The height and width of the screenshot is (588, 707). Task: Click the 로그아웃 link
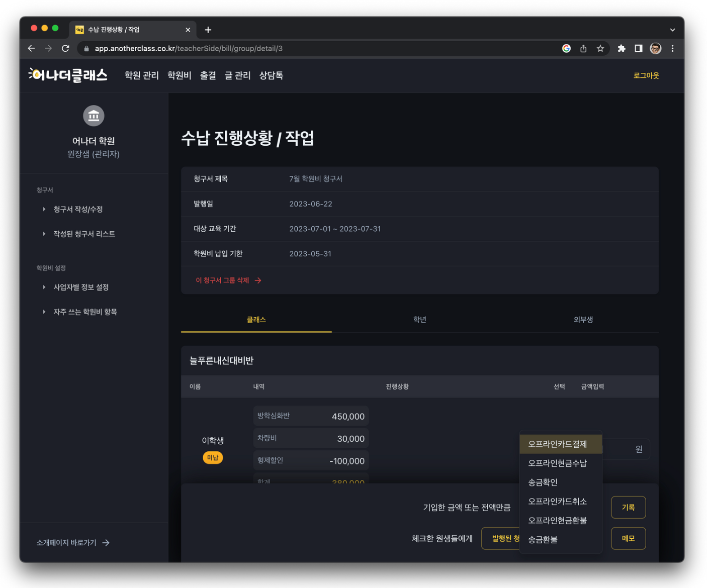tap(646, 75)
